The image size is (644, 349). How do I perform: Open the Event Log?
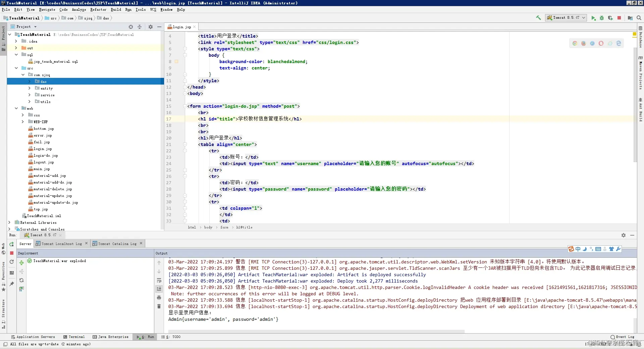623,337
